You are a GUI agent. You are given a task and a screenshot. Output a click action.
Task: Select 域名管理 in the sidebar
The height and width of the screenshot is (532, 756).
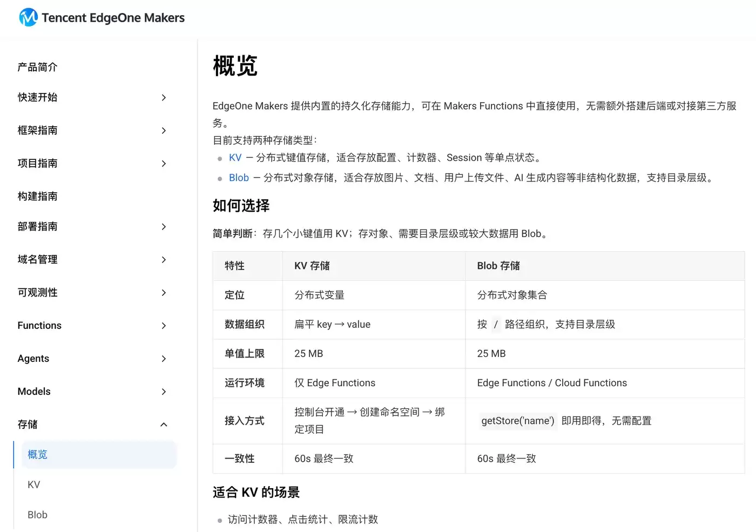tap(37, 259)
